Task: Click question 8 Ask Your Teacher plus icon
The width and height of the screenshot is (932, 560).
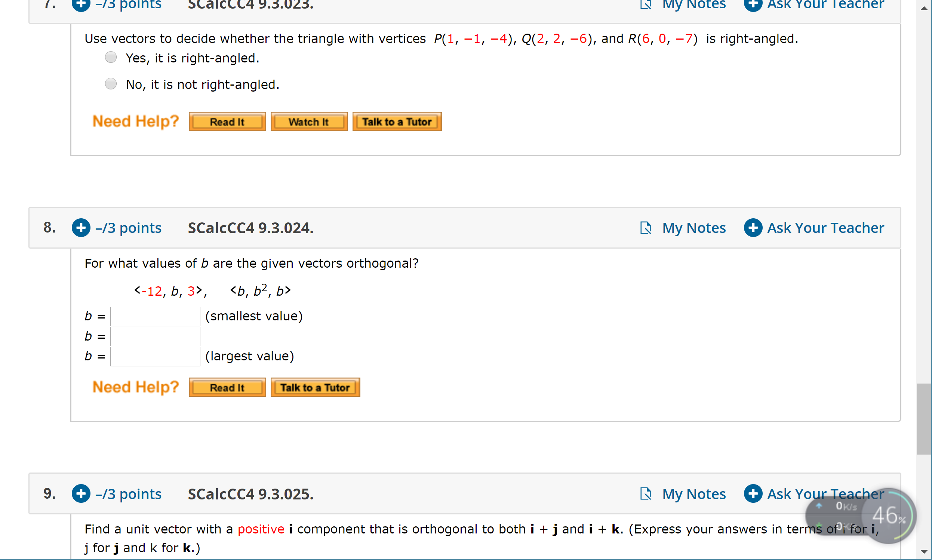Action: tap(753, 228)
